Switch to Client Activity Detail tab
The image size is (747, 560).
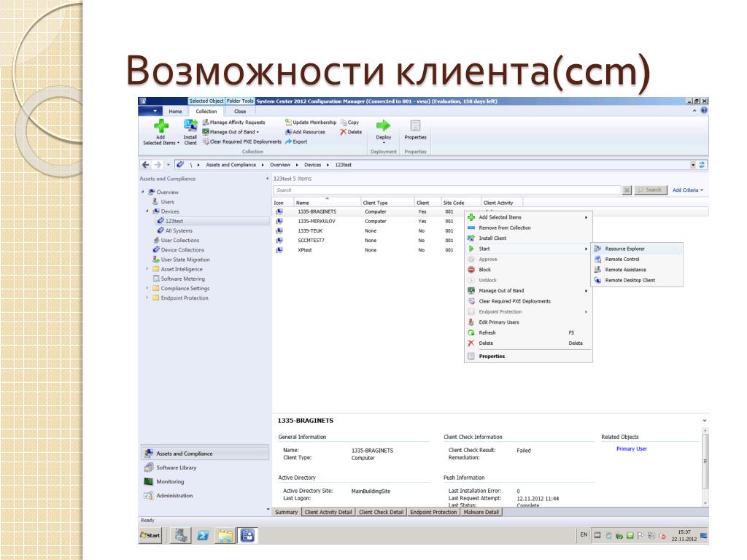328,512
